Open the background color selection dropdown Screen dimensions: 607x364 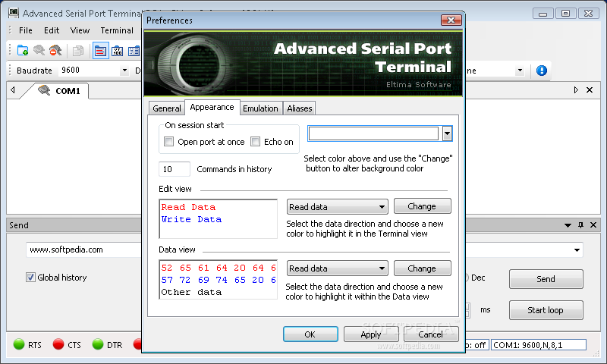pyautogui.click(x=447, y=133)
